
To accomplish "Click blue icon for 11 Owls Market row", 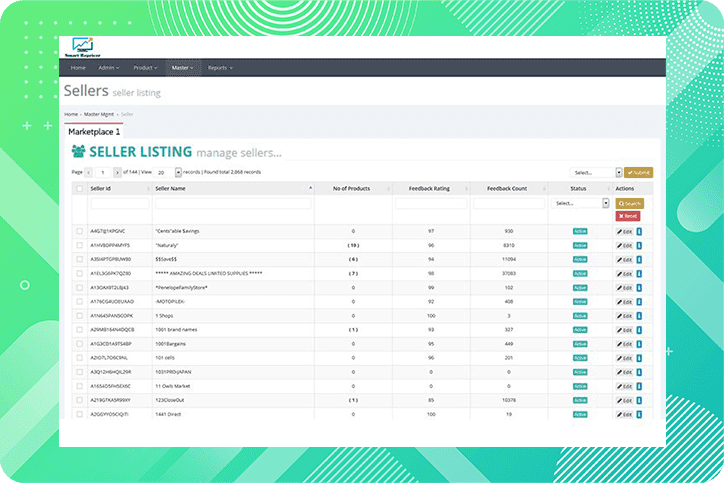I will (x=639, y=386).
